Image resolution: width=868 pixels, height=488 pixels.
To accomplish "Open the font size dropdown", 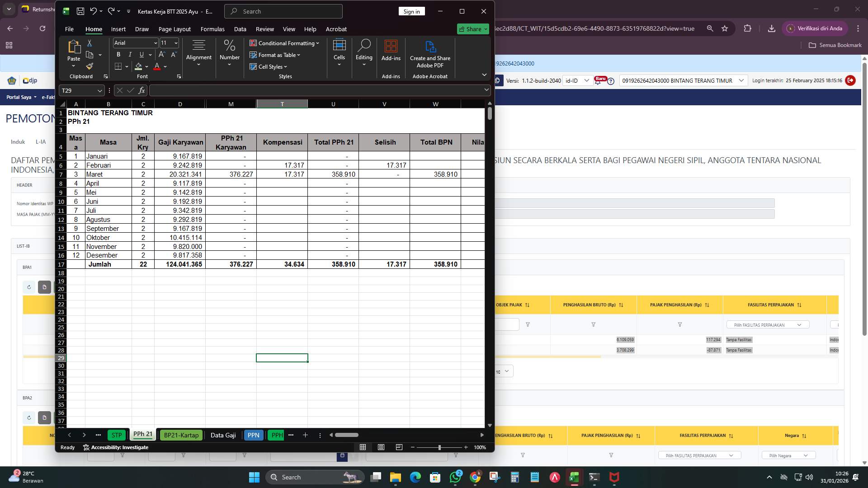I will (176, 43).
